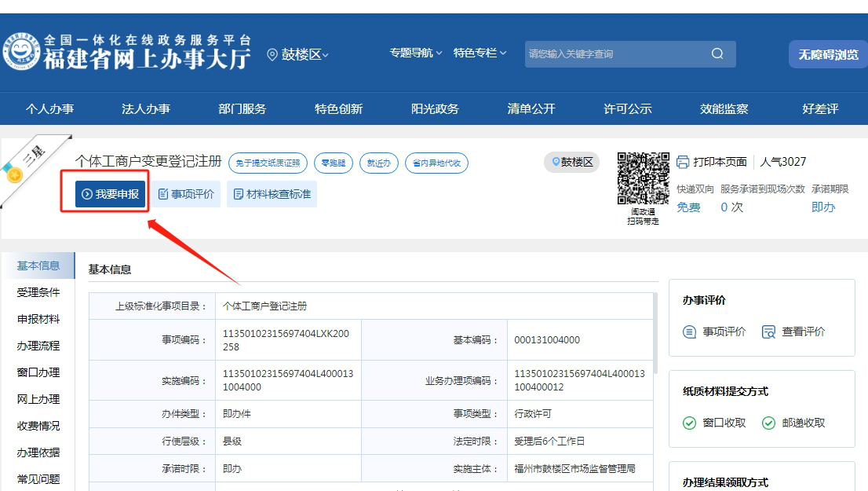Open the 专题导航 dropdown menu
This screenshot has width=868, height=491.
416,53
